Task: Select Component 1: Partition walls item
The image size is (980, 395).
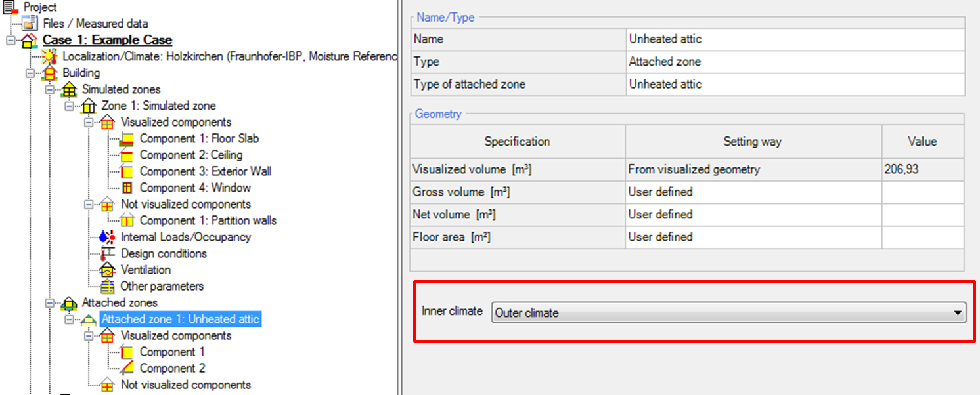Action: (208, 220)
